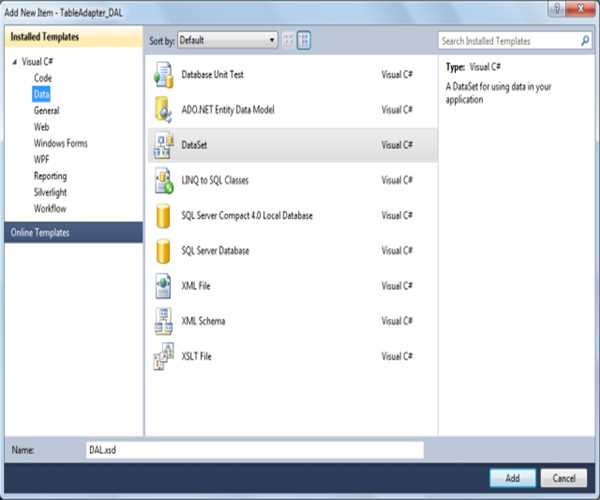Select the XML File template icon
The image size is (600, 500).
pos(163,286)
